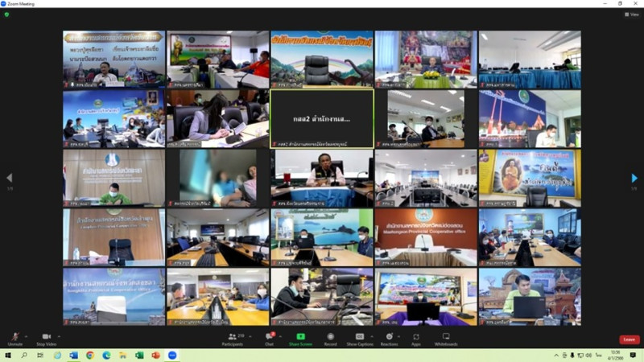Unmute the microphone
This screenshot has height=362, width=644.
(x=14, y=338)
